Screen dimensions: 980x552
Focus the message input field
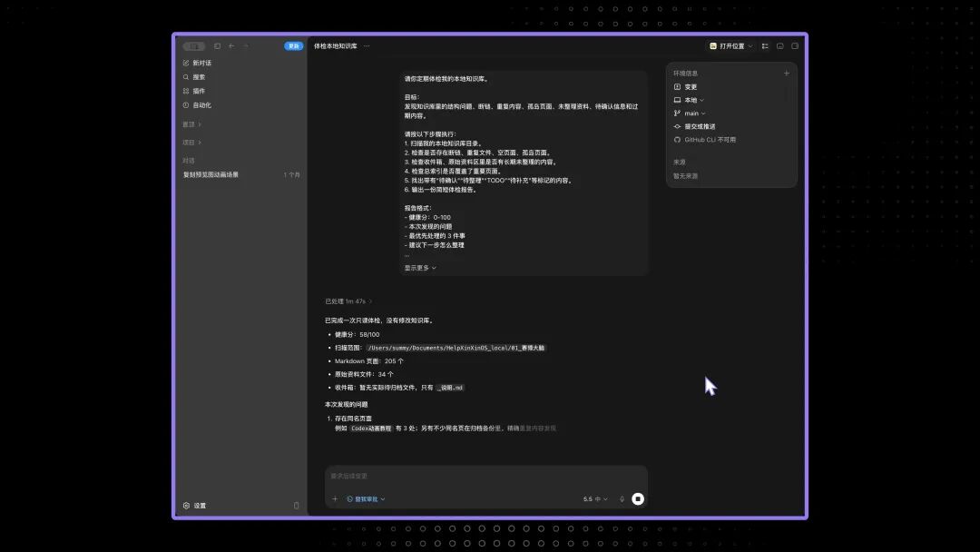pyautogui.click(x=485, y=477)
